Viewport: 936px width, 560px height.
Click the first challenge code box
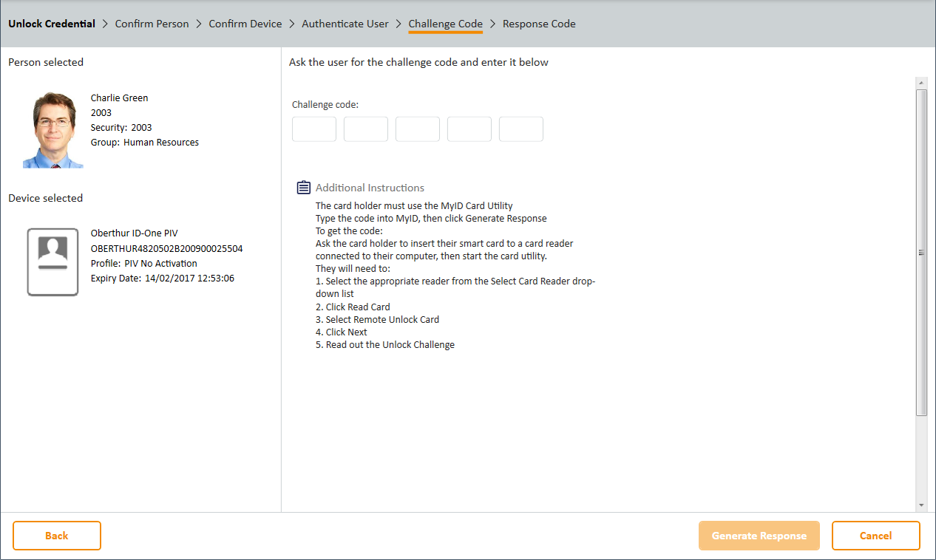pos(314,129)
